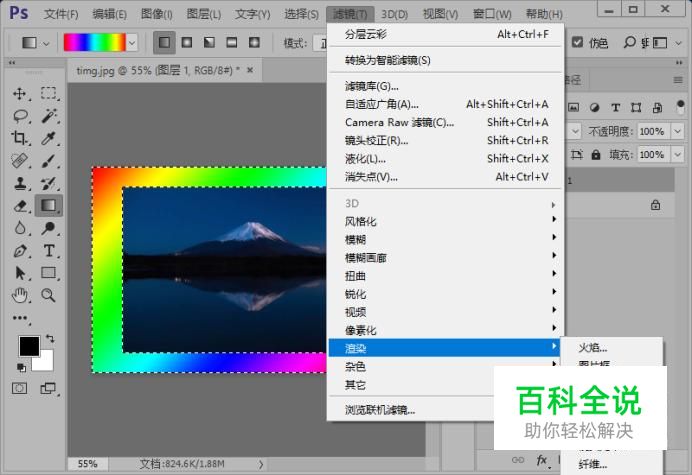Toggle the lock icon beside fill
Viewport: 692px width, 475px height.
tap(596, 155)
